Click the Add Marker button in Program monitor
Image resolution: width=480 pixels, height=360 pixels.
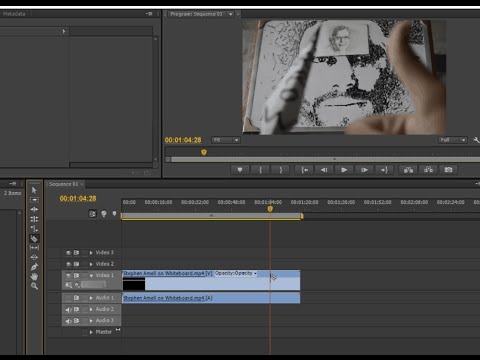240,170
